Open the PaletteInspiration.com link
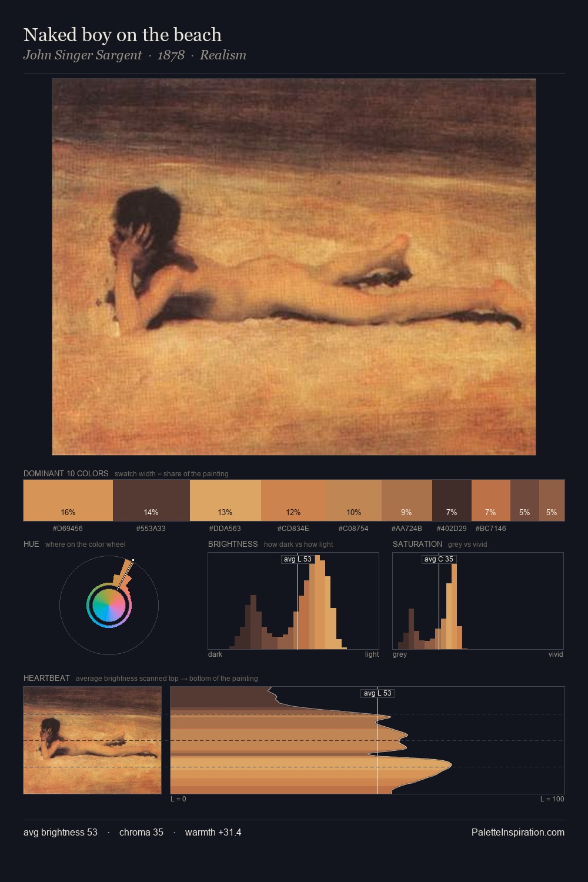The image size is (588, 882). 518,832
